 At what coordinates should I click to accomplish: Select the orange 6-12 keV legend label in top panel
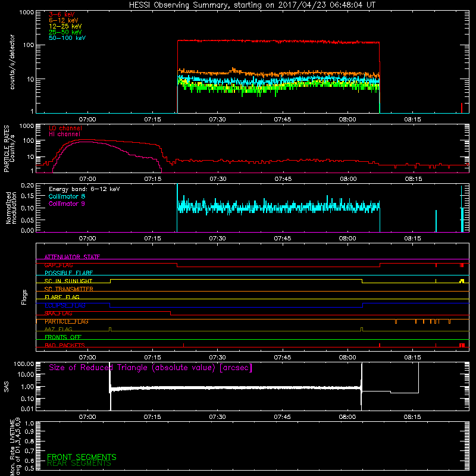coord(64,20)
